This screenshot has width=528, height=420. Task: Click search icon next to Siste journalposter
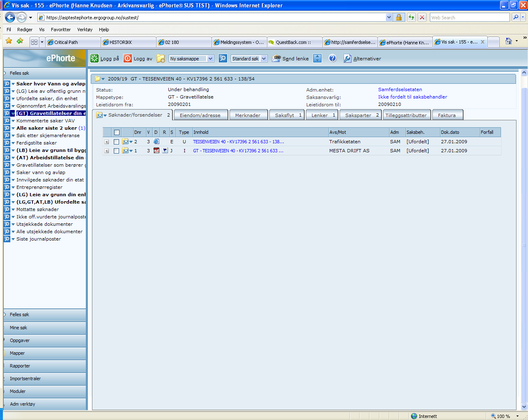tap(7, 239)
